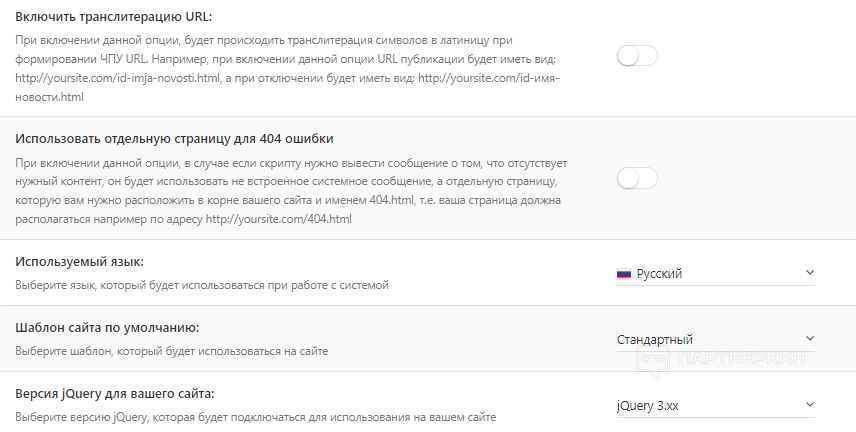Enable the URL transliteration toggle
The width and height of the screenshot is (856, 432).
point(637,56)
